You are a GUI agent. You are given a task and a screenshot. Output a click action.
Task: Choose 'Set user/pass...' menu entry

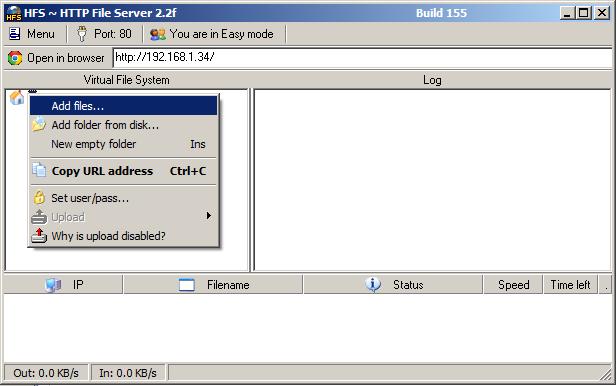tap(123, 198)
